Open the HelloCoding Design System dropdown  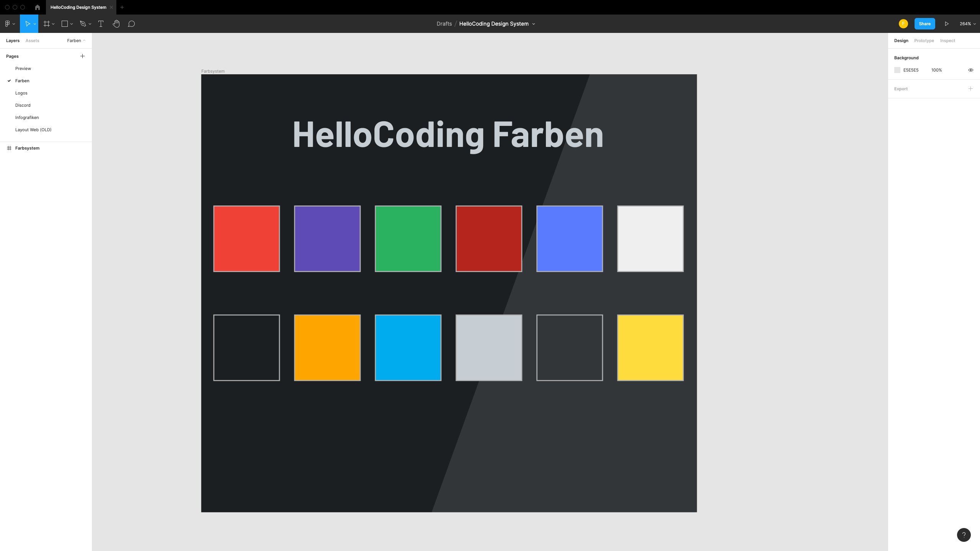[x=534, y=23]
